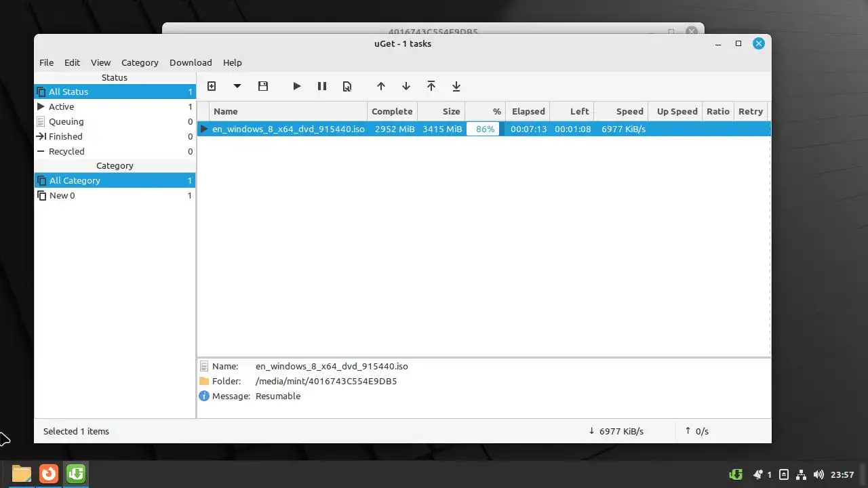The height and width of the screenshot is (488, 868).
Task: Open the Category menu
Action: tap(140, 62)
